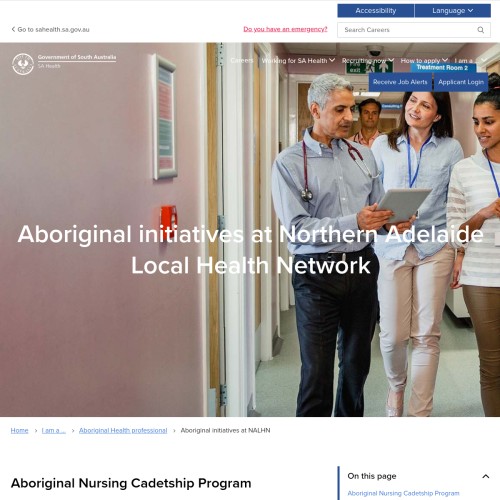Open the I am a... breadcrumb link

click(x=54, y=430)
